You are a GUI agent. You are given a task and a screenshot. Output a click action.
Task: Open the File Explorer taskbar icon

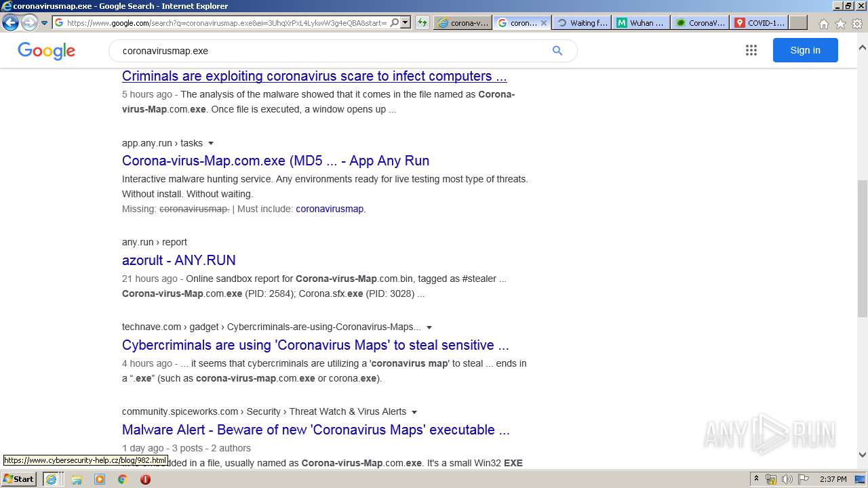tap(77, 479)
